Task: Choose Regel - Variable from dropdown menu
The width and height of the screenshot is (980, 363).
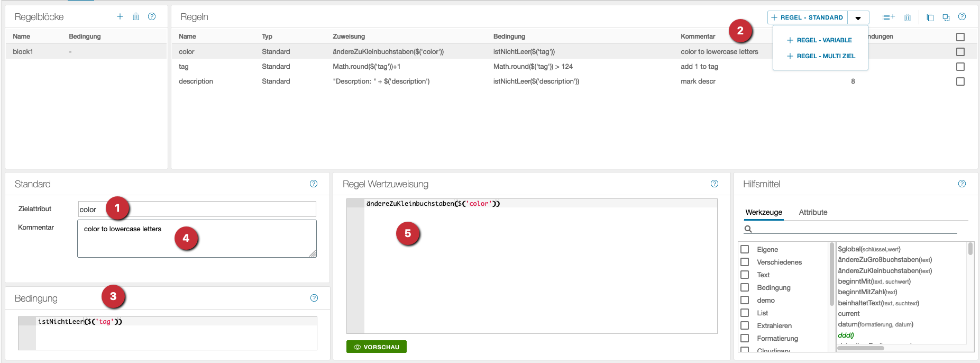Action: tap(824, 40)
